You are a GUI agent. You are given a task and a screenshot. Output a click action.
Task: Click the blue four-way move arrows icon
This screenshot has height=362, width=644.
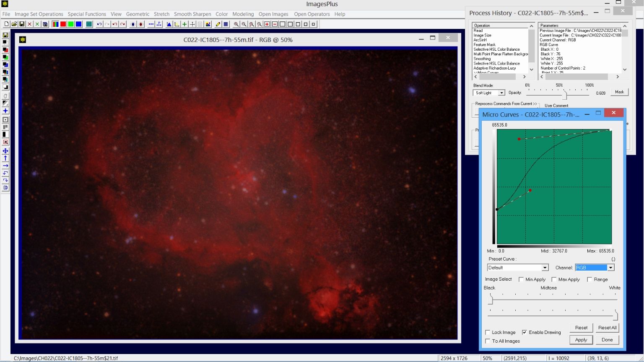pos(5,151)
